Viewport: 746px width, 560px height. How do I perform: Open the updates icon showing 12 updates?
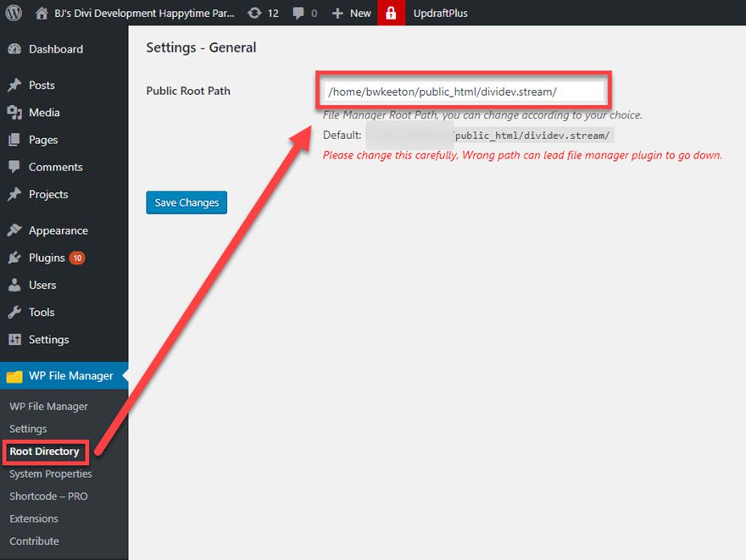click(x=254, y=13)
